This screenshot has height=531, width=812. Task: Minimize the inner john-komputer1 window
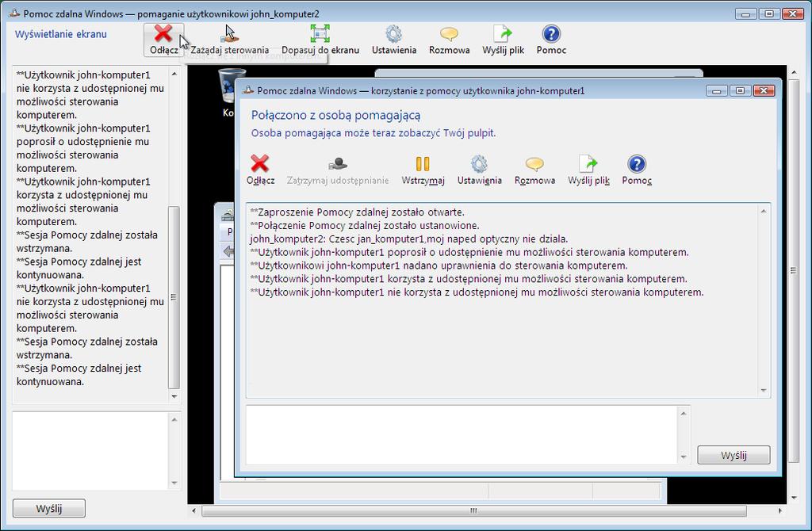click(x=716, y=91)
